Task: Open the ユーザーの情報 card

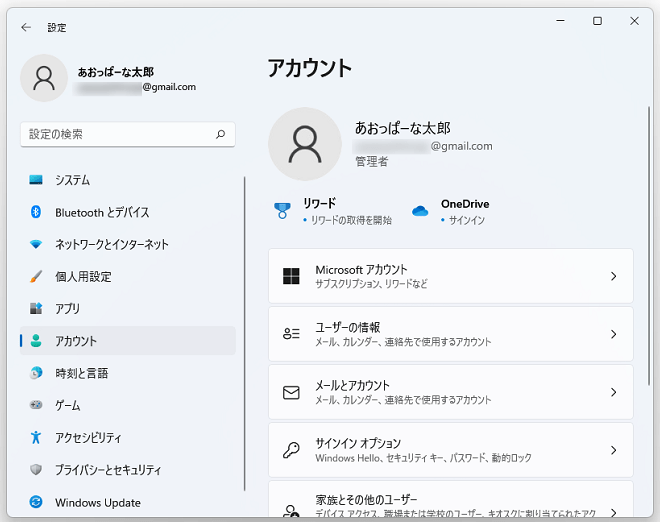Action: pyautogui.click(x=451, y=334)
